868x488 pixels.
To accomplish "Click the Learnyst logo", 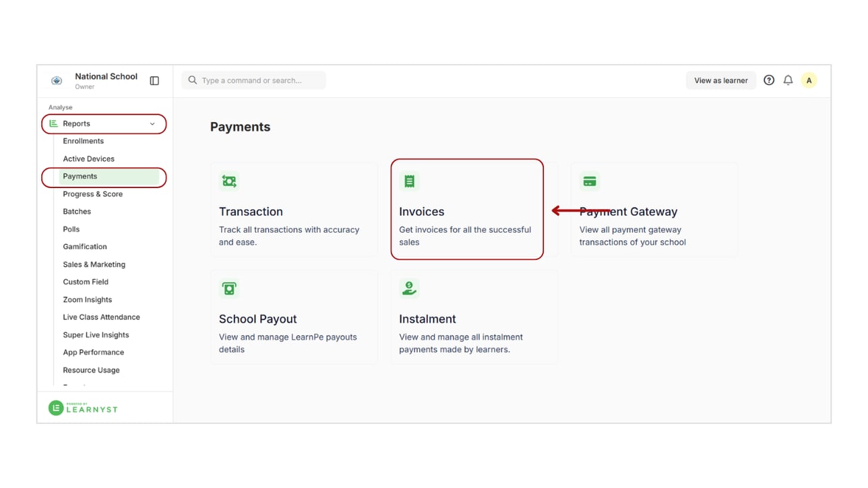I will coord(83,408).
